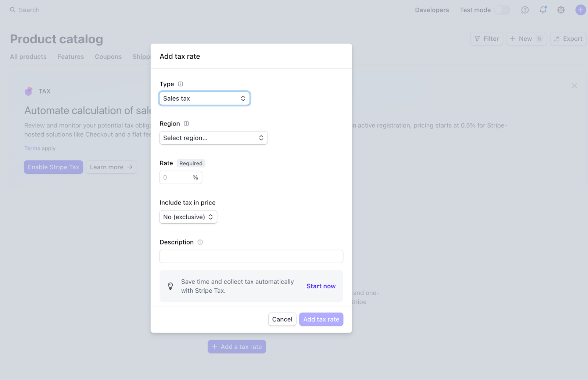Dismiss the TAX banner with the X
588x380 pixels.
[574, 86]
